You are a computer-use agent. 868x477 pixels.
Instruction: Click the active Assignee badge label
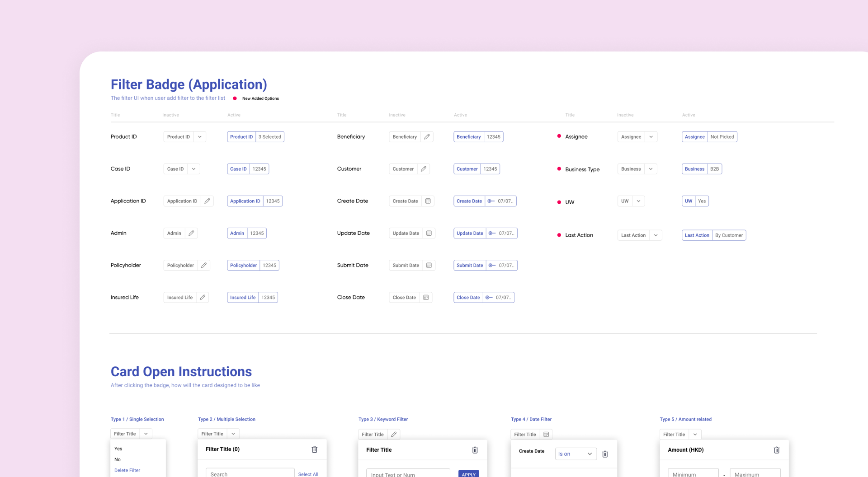pyautogui.click(x=694, y=136)
